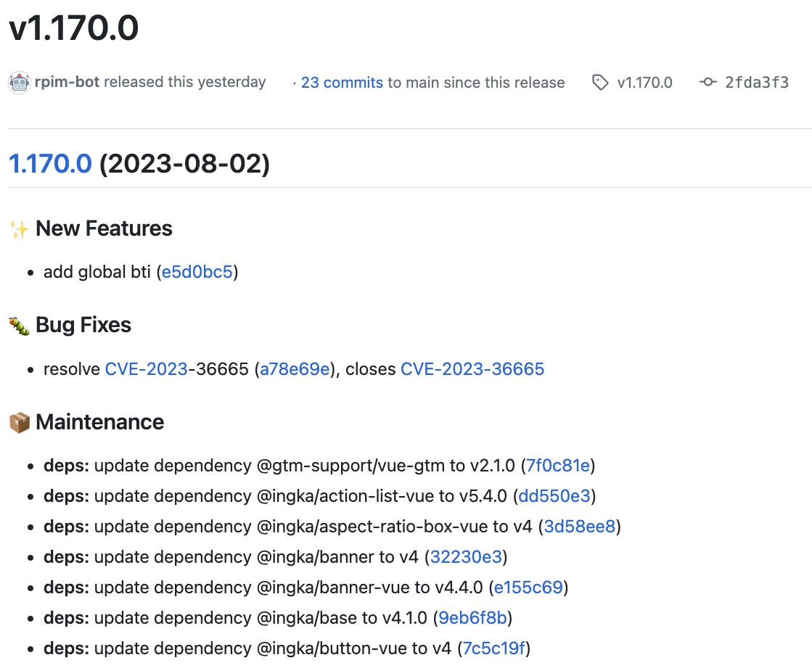Image resolution: width=812 pixels, height=668 pixels.
Task: Click the package emoji by Maintenance
Action: tap(19, 423)
